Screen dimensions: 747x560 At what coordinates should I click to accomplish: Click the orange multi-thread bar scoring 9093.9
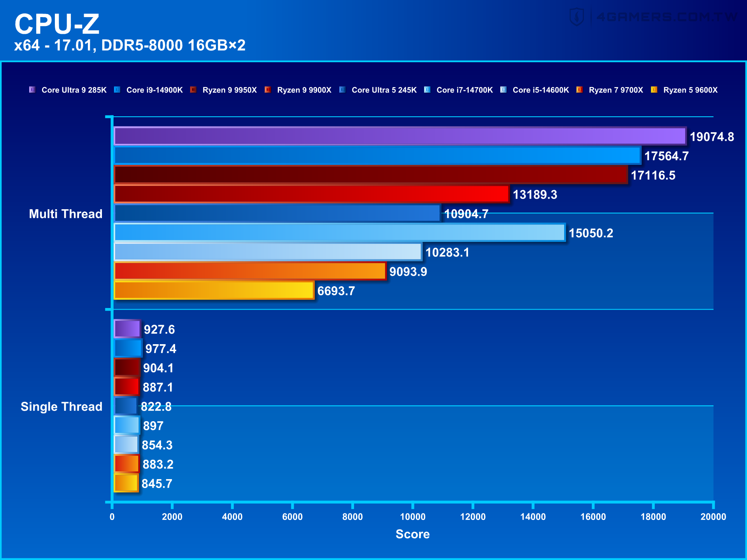(250, 271)
